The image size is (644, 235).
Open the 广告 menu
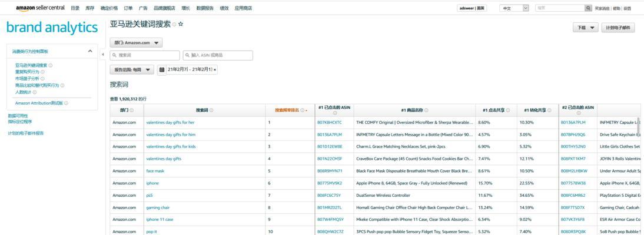(x=143, y=8)
